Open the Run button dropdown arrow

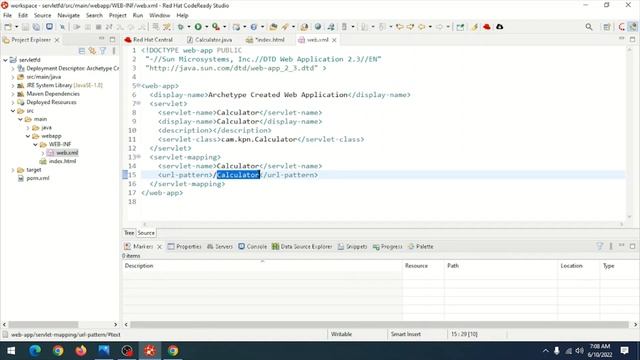[x=206, y=27]
